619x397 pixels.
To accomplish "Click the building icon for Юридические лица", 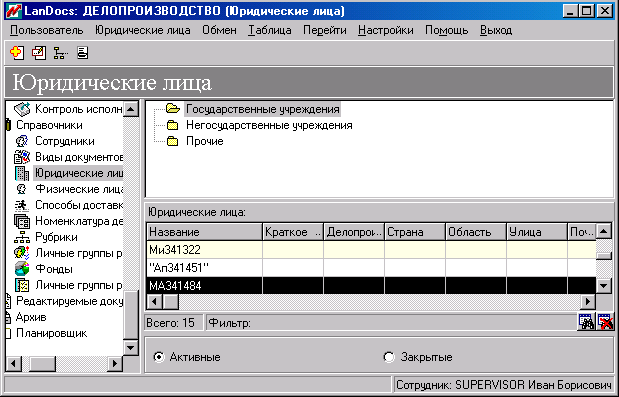I will click(x=22, y=173).
